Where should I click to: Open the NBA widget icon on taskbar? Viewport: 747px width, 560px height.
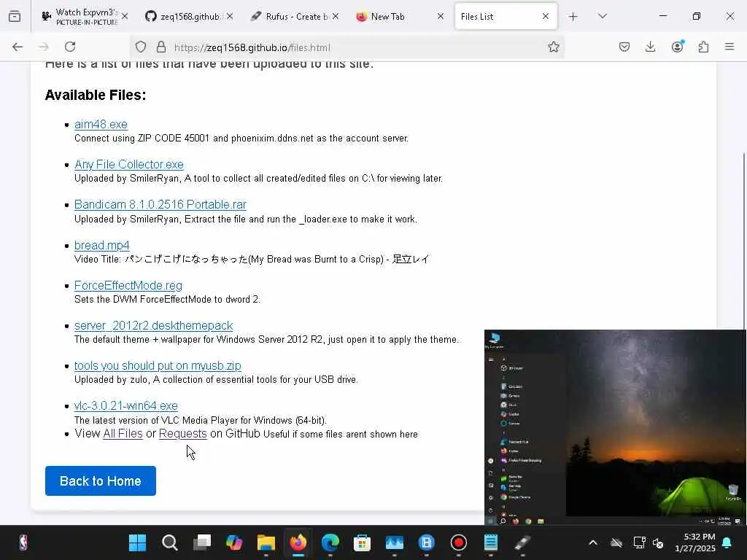[23, 542]
